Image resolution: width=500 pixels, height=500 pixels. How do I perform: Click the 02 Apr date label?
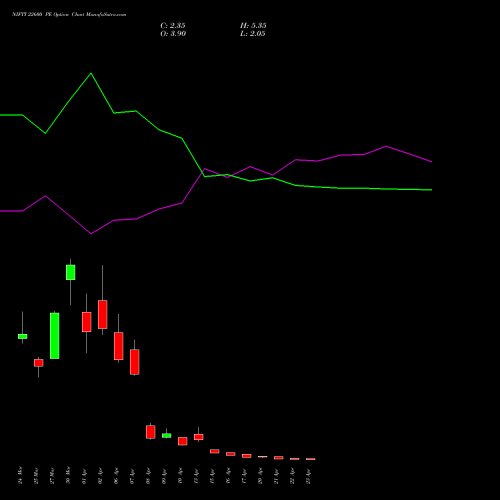click(100, 476)
